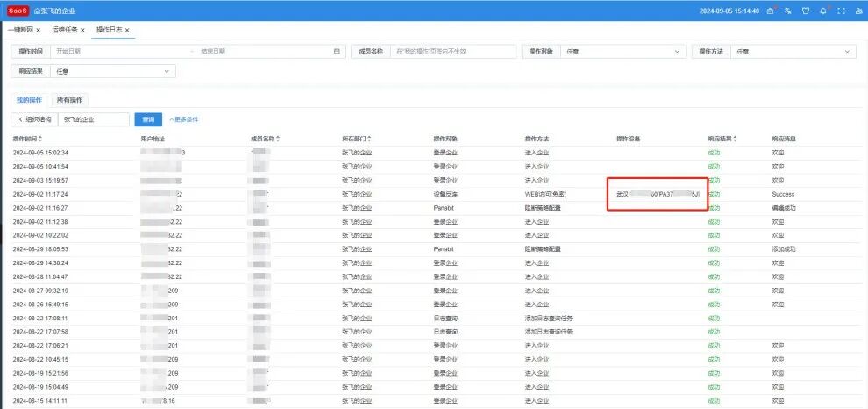The width and height of the screenshot is (868, 409).
Task: Click 登录企业 in the 2024-08-26 16:49:15 row
Action: tap(445, 305)
